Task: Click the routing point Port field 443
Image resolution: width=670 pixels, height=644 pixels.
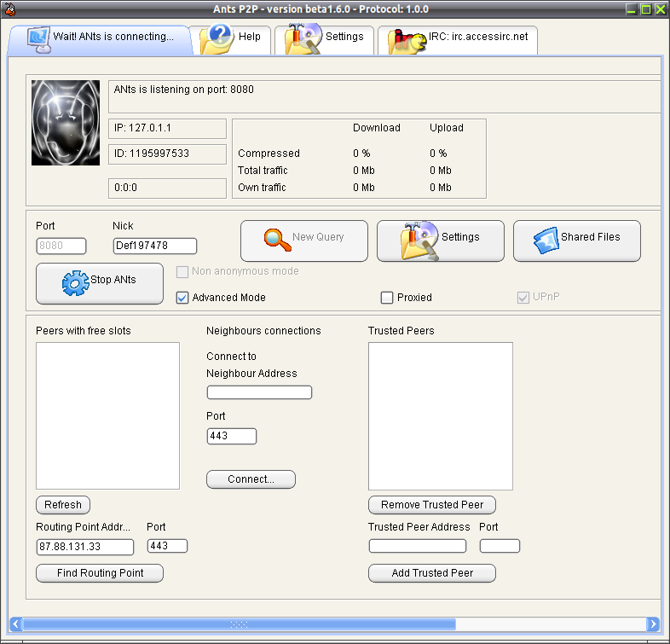Action: 167,546
